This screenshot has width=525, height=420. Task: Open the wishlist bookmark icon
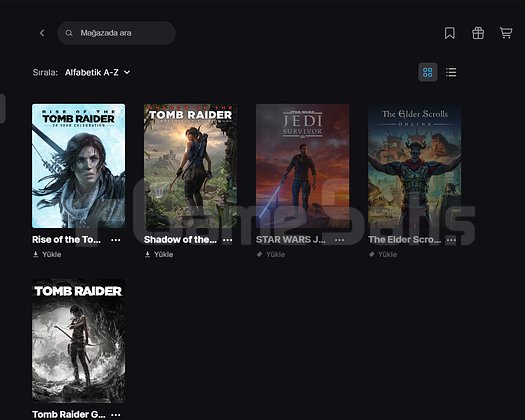[450, 33]
